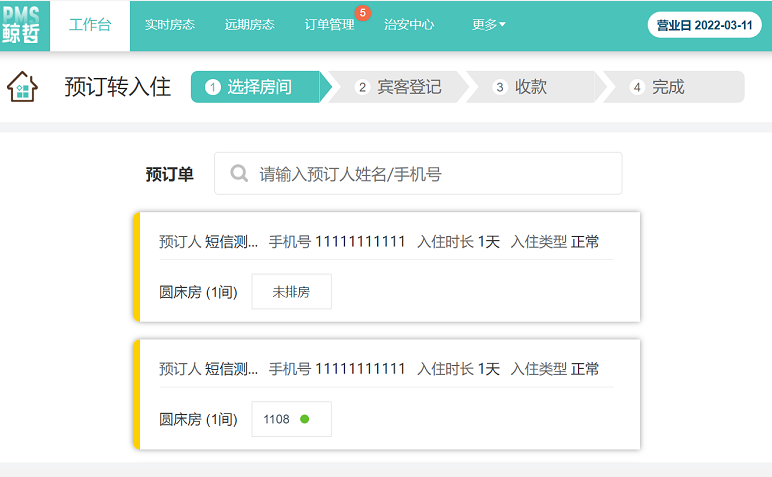This screenshot has width=772, height=477.
Task: Open 订单管理 menu item
Action: click(329, 25)
